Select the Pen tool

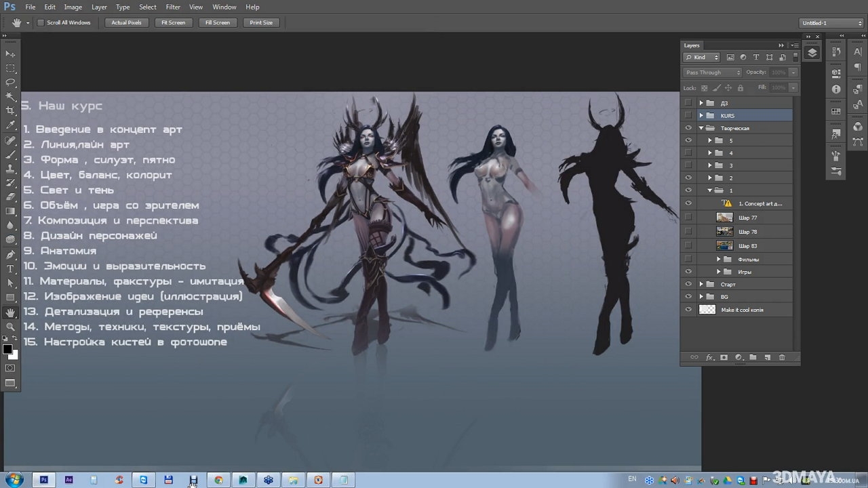(10, 255)
